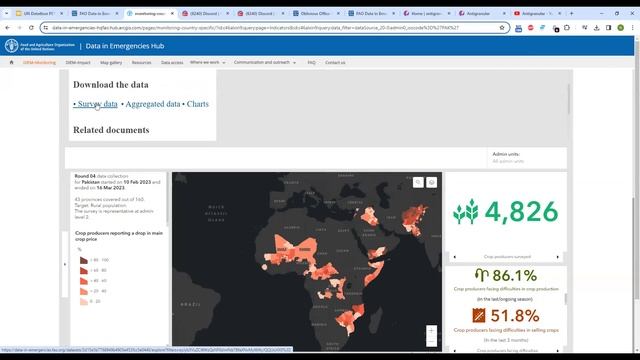Screen dimensions: 640x360
Task: Open the Data access menu item
Action: (x=172, y=62)
